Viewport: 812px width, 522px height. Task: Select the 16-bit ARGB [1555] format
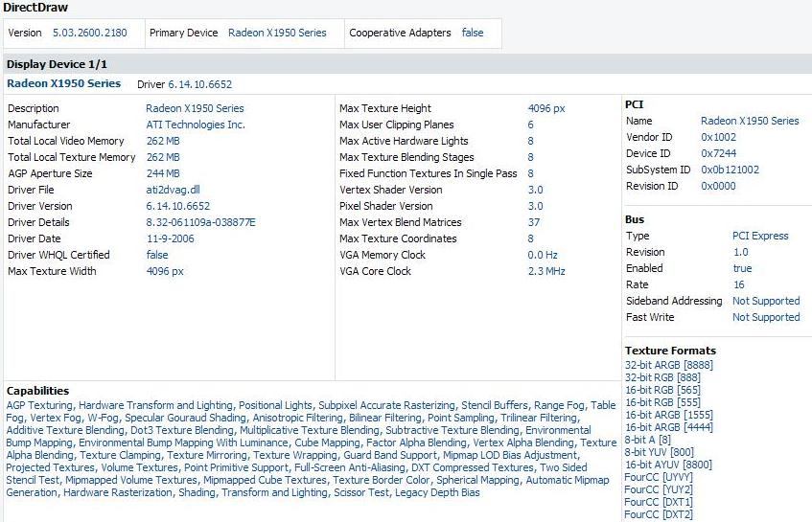click(x=668, y=415)
